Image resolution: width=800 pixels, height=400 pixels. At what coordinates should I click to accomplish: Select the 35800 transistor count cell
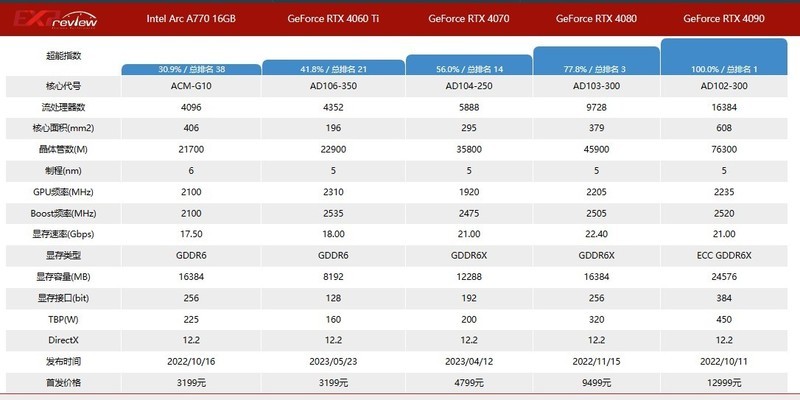469,150
